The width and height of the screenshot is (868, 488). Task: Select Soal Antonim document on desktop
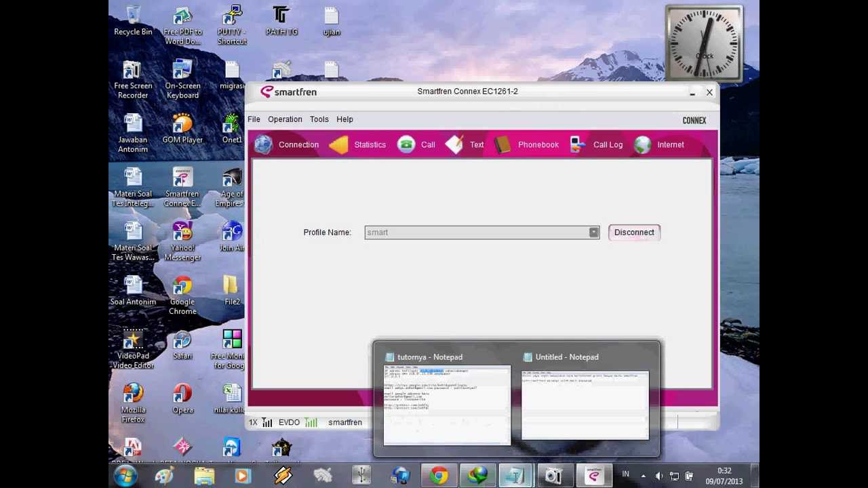pyautogui.click(x=133, y=291)
